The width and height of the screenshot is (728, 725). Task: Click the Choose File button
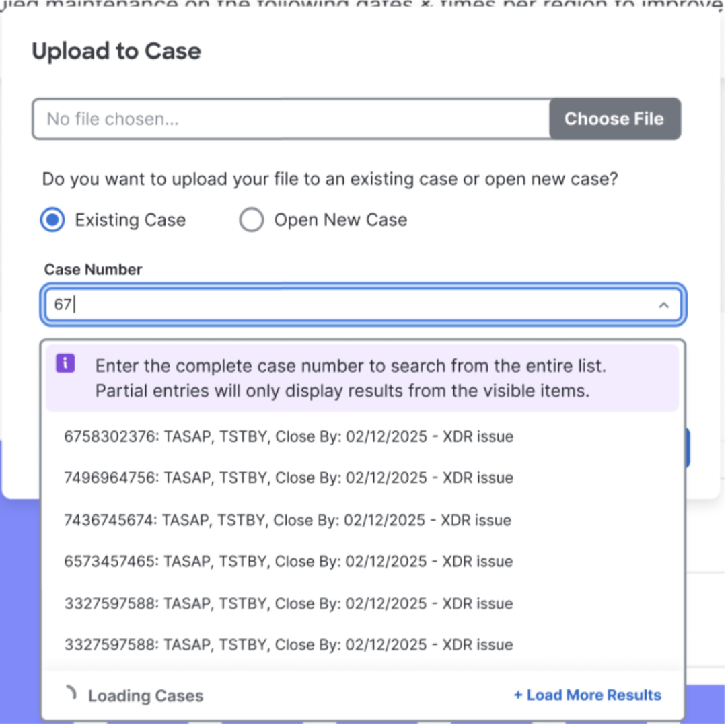[x=614, y=119]
